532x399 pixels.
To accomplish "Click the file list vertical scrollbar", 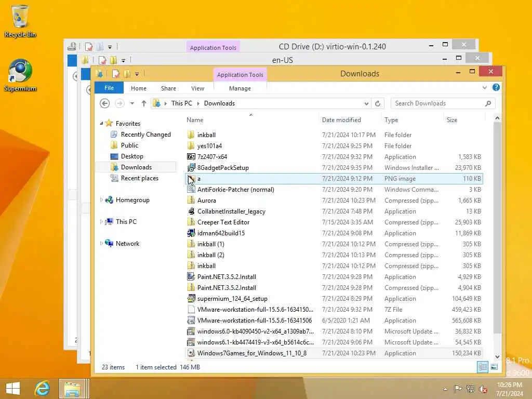I will point(497,228).
